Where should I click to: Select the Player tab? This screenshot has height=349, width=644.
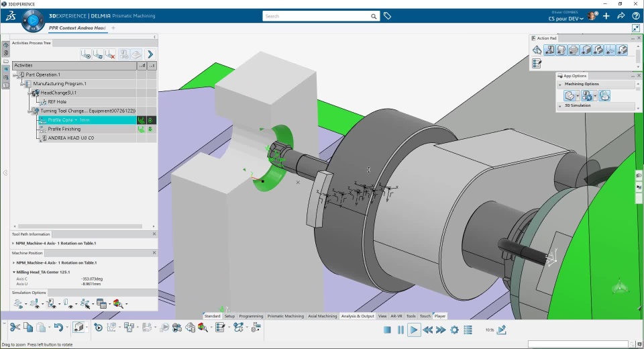[x=440, y=316]
